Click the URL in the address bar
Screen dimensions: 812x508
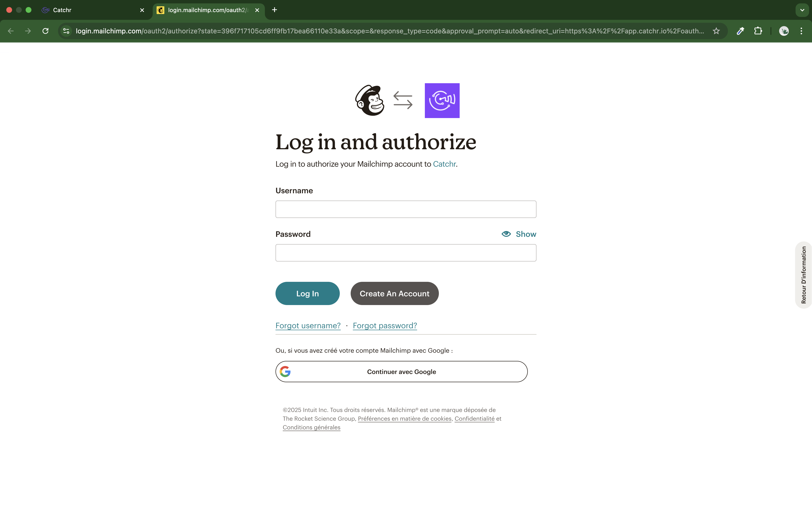pos(389,31)
